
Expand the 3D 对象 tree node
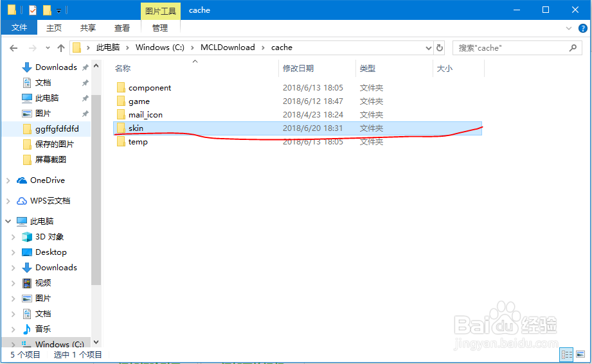[13, 237]
